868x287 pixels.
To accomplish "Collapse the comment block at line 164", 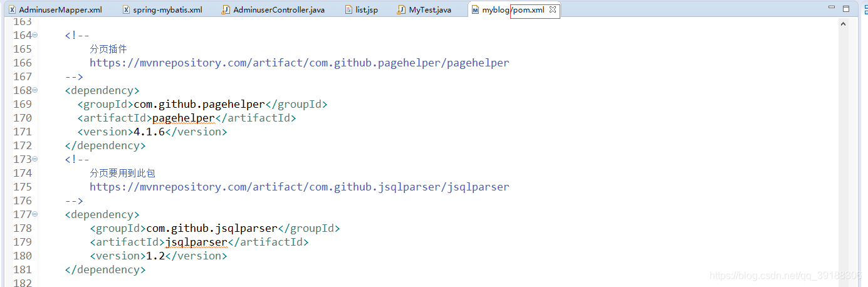I will [x=35, y=35].
